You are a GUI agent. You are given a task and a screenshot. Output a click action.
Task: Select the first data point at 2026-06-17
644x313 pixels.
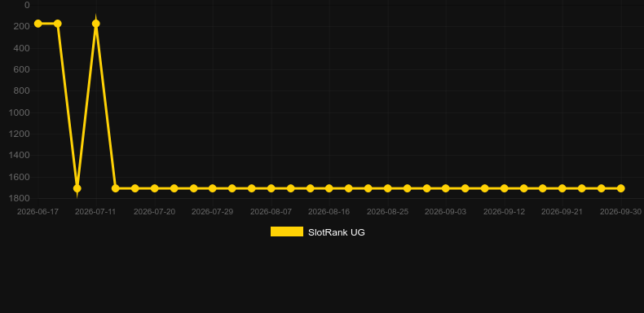[x=37, y=24]
